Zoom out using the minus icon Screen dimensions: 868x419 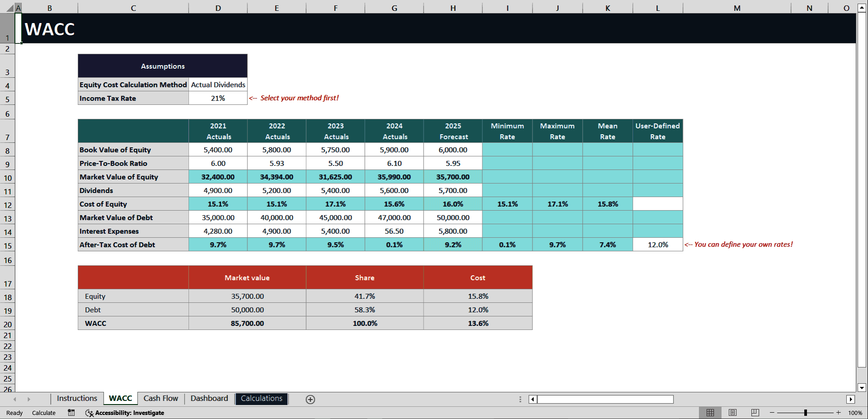coord(771,413)
